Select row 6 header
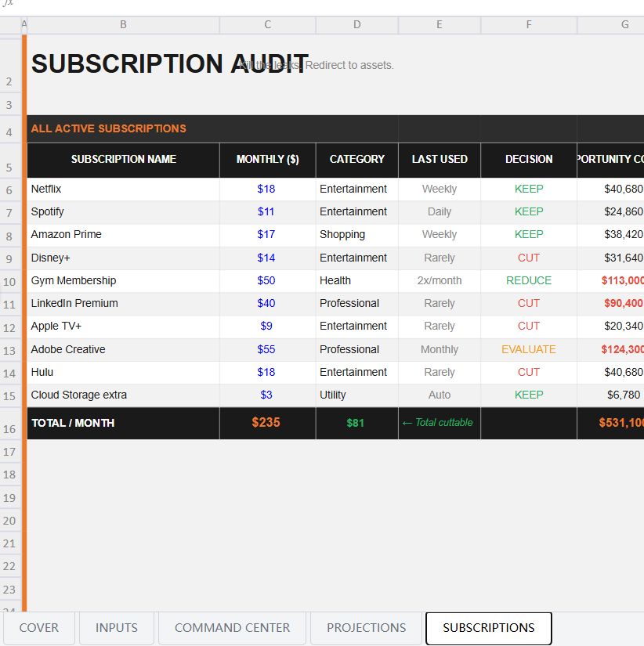The image size is (644, 646). point(10,189)
